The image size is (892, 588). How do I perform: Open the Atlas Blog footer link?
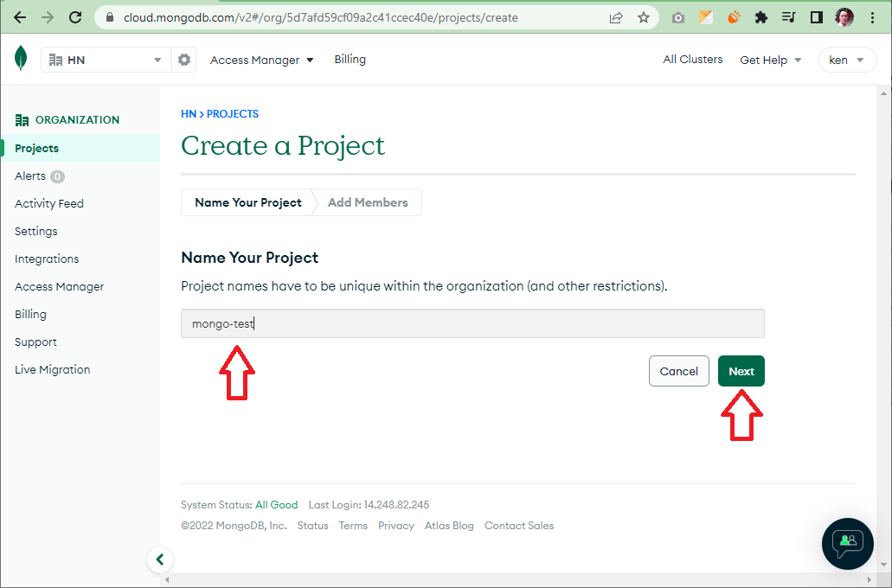coord(449,525)
